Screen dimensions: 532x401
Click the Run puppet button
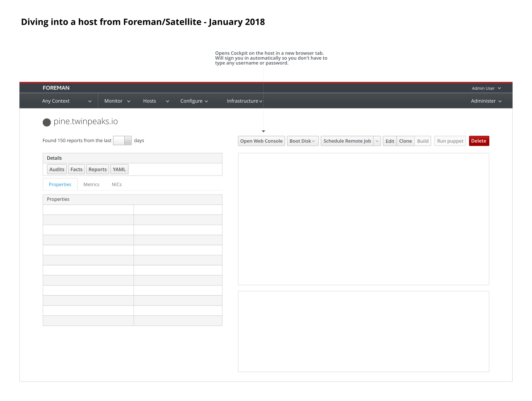click(x=450, y=141)
